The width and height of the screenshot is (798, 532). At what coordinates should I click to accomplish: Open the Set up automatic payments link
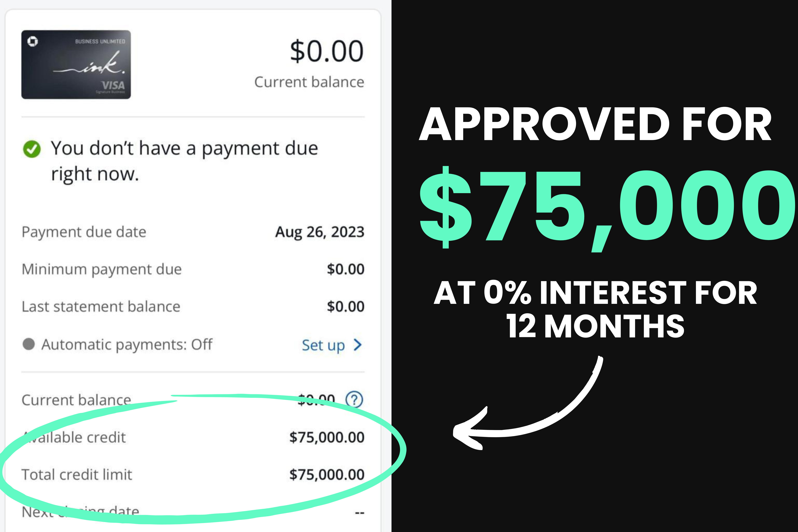tap(323, 345)
